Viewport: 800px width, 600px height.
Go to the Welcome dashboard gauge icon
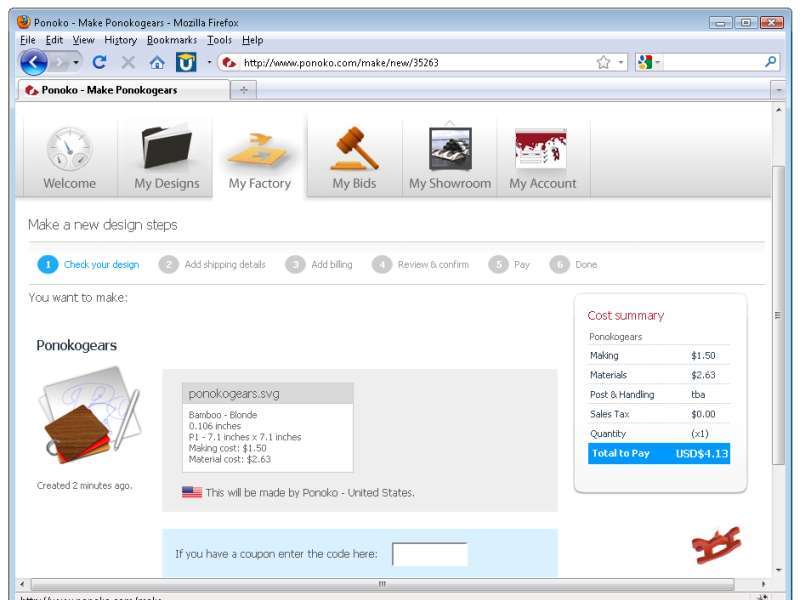pos(69,148)
